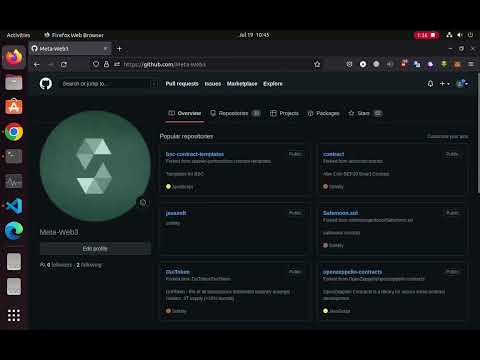Open the user avatar menu dropdown
This screenshot has height=360, width=480.
pos(462,84)
